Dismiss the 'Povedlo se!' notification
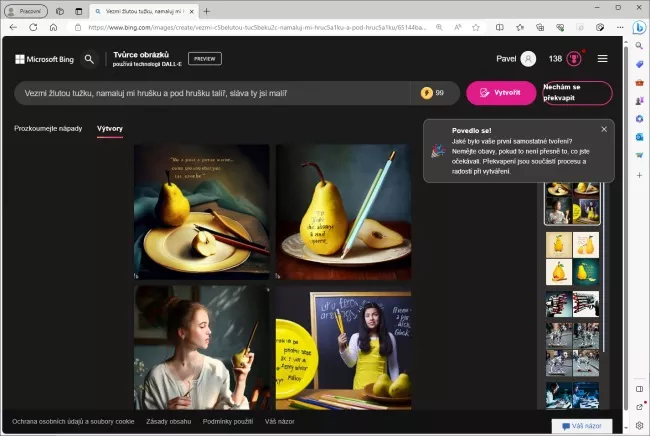 tap(604, 129)
